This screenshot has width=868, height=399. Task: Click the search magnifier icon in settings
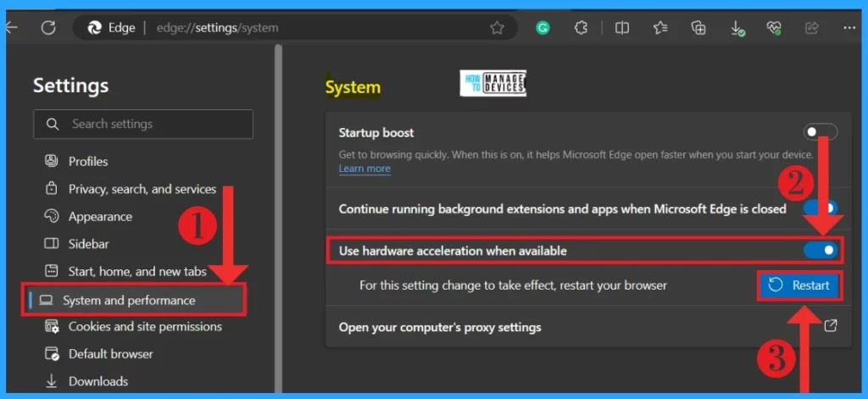[53, 124]
